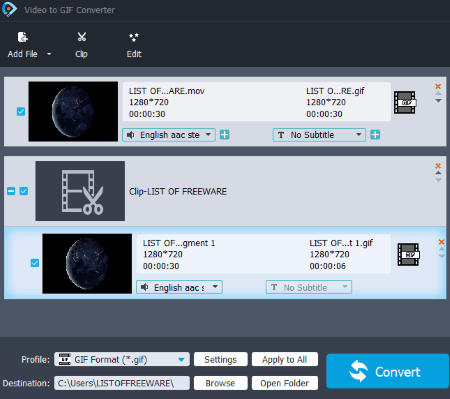Uncheck the Clip-LIST OF FREEWARE group checkbox
This screenshot has height=399, width=450.
click(24, 191)
